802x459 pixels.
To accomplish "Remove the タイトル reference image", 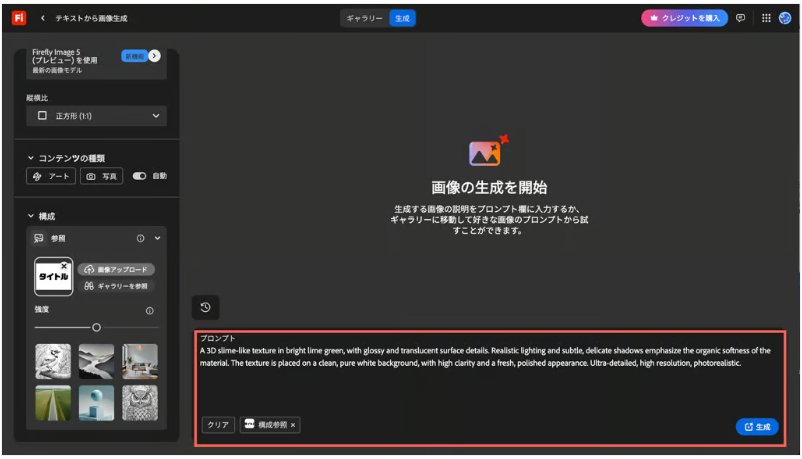I will [x=65, y=266].
